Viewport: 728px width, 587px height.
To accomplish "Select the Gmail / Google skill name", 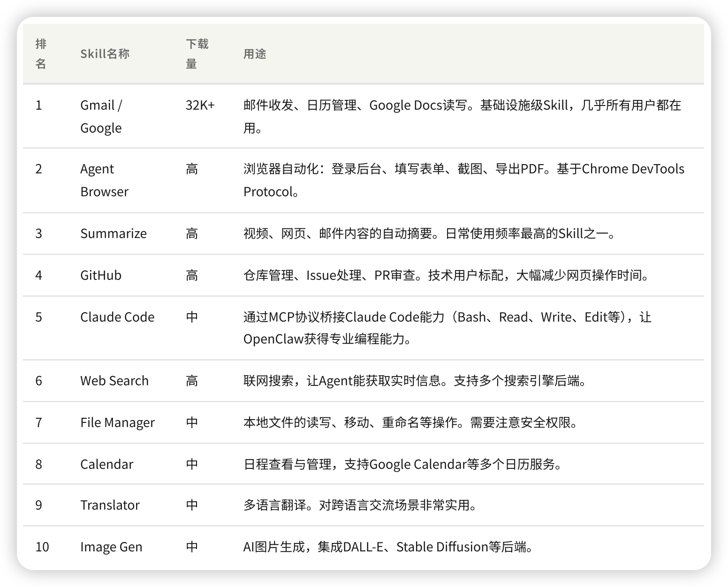I will [x=102, y=116].
